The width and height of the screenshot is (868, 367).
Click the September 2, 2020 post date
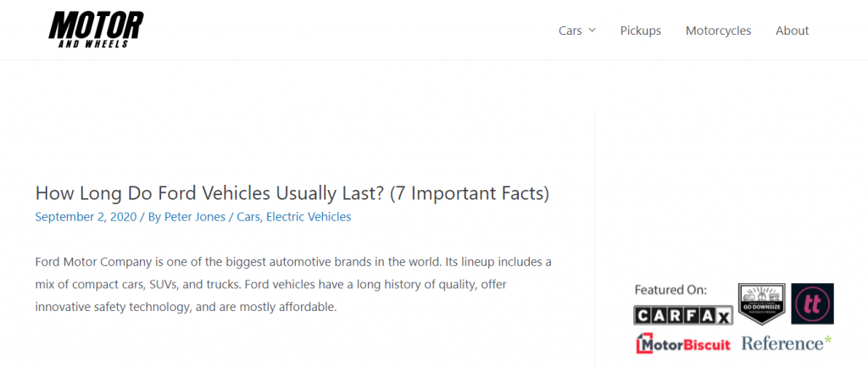(86, 217)
